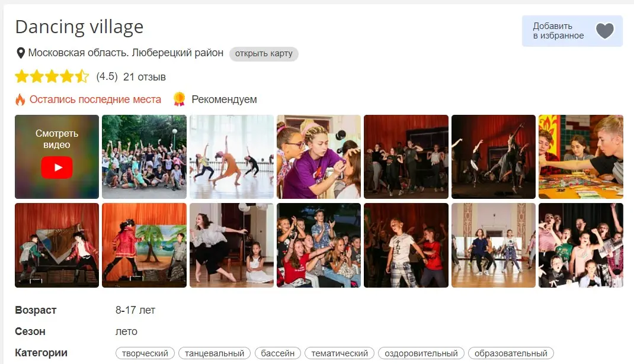This screenshot has height=364, width=634.
Task: Open photo of kids playing a board game
Action: (581, 157)
